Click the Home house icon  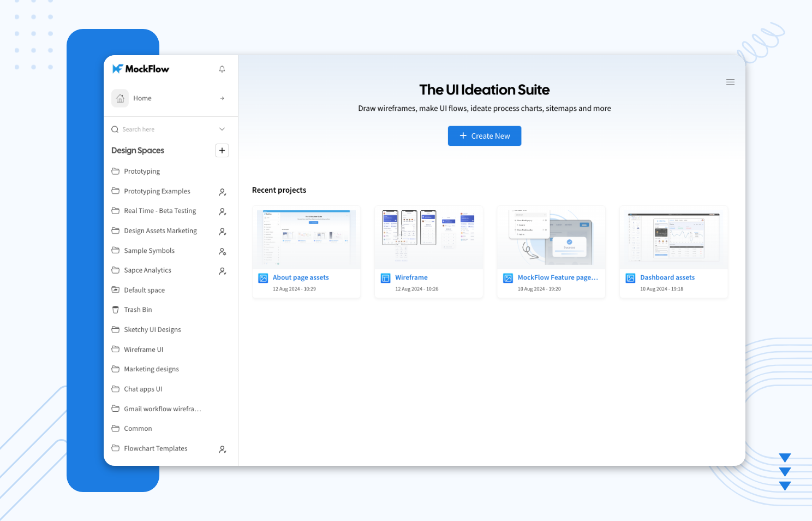[x=120, y=98]
